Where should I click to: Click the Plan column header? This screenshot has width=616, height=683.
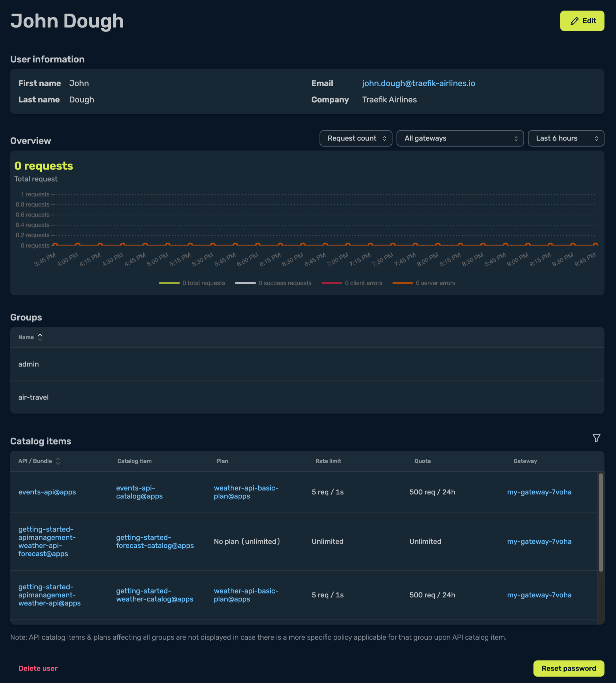[222, 461]
